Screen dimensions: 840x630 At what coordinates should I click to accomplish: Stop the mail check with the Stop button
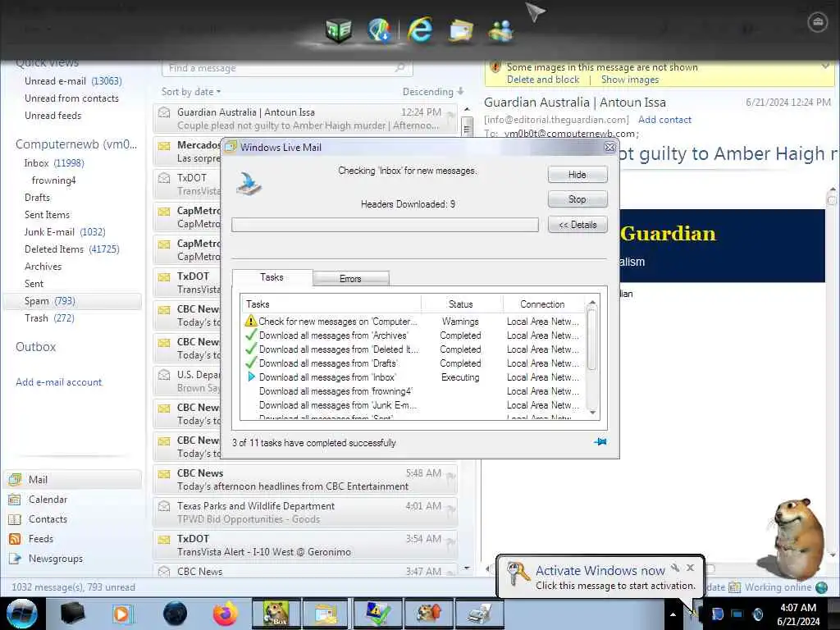(577, 199)
